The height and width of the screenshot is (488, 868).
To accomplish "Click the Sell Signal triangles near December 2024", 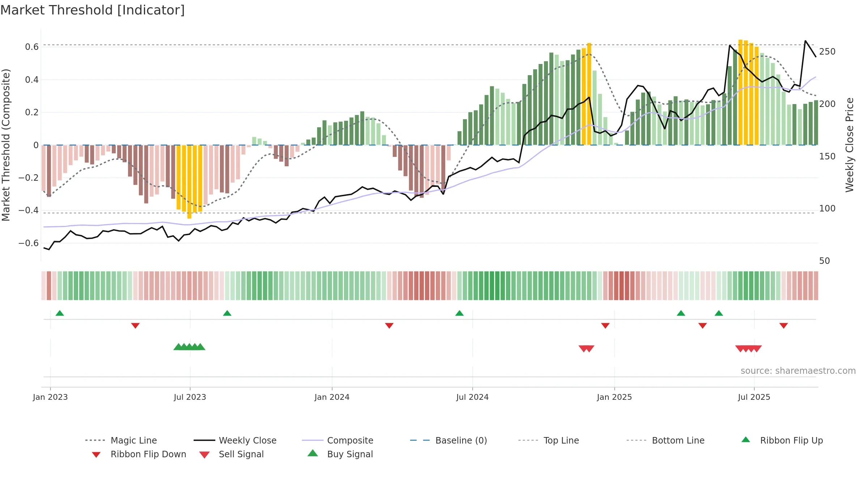I will [x=586, y=348].
